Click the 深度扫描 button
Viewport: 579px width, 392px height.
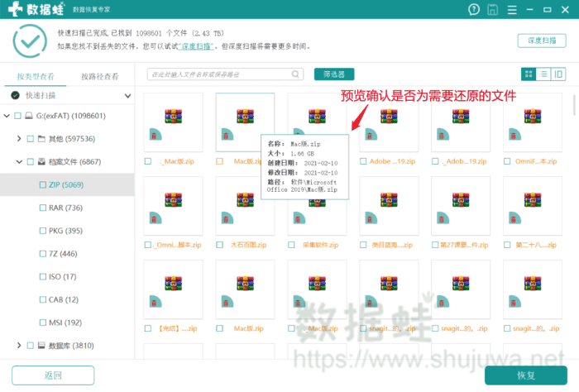tap(542, 41)
